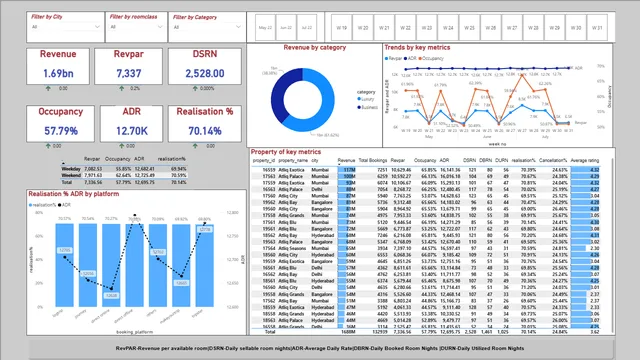The height and width of the screenshot is (360, 640).
Task: Select the W 29 week slicer tile
Action: (554, 28)
